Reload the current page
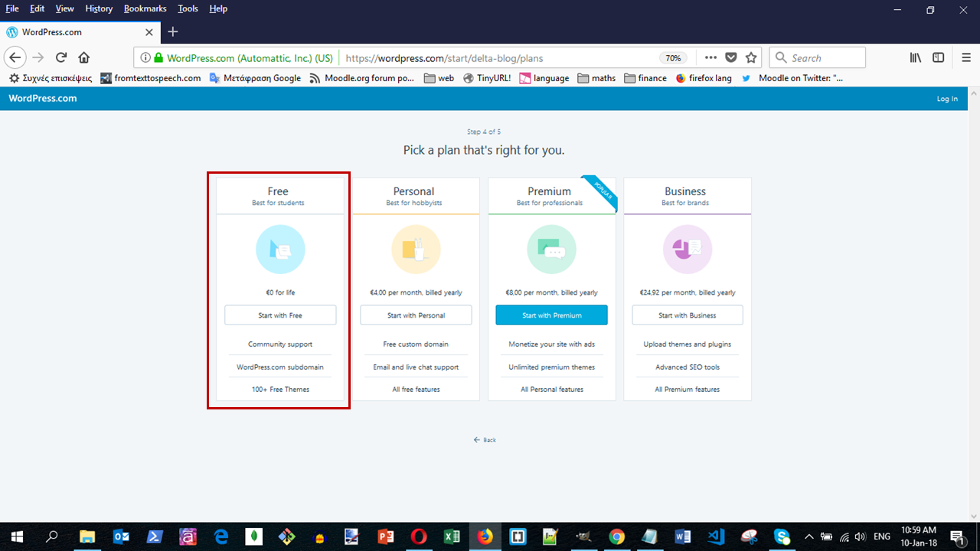 (61, 57)
